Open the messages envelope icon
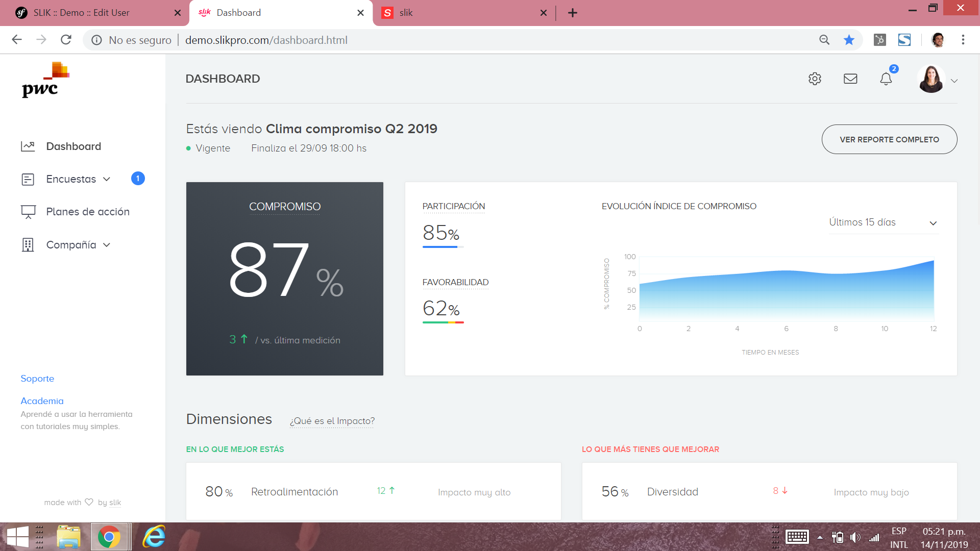This screenshot has height=551, width=980. click(x=850, y=79)
